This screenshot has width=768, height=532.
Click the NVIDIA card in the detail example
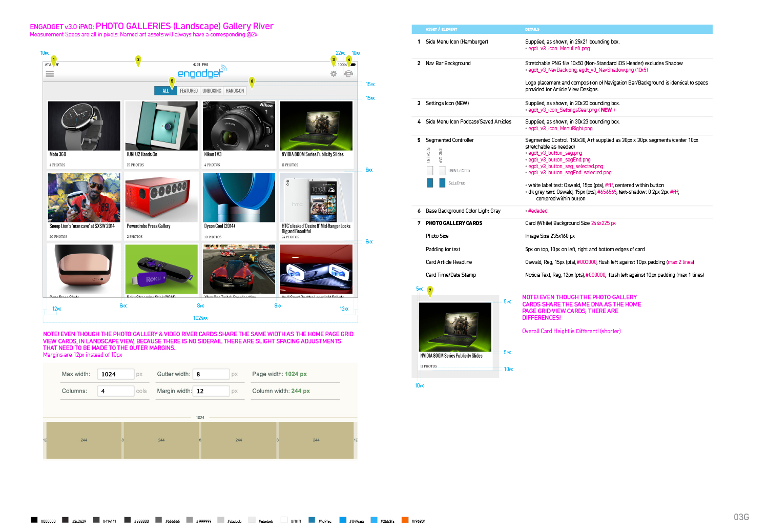455,336
